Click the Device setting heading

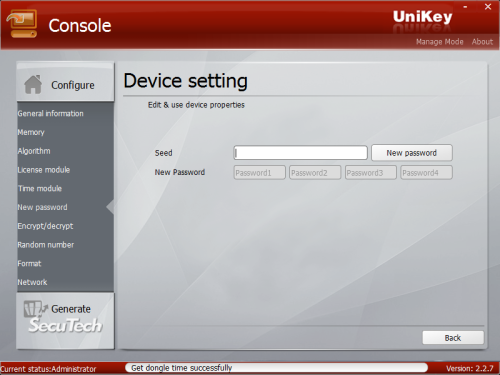coord(185,81)
